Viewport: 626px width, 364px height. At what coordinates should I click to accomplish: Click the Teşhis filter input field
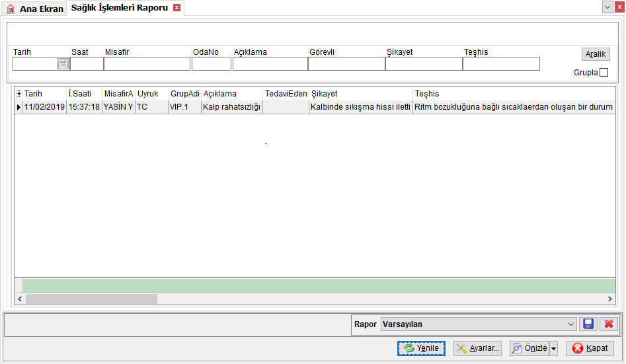(x=502, y=64)
